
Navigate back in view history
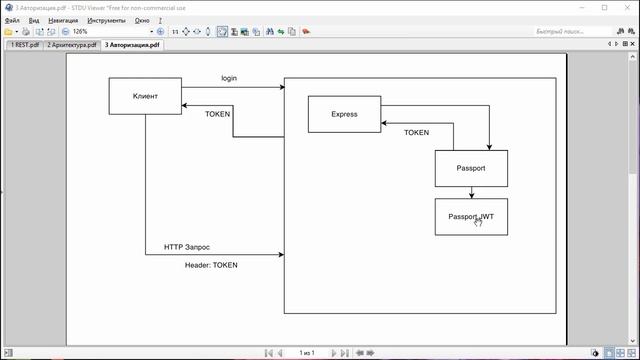point(360,353)
